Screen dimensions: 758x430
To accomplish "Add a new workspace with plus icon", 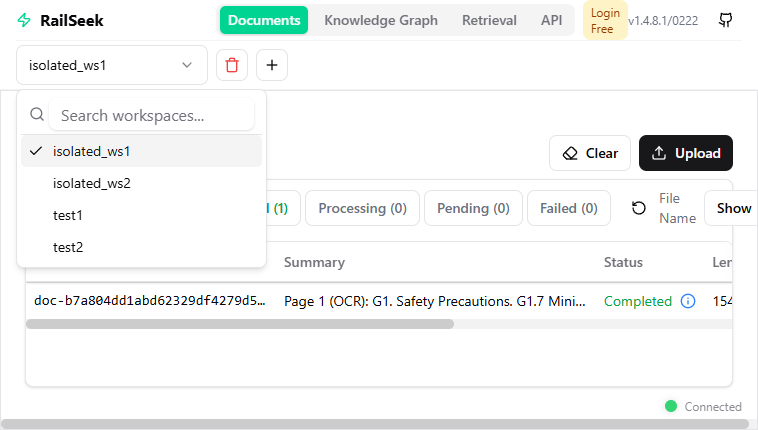I will coord(272,65).
